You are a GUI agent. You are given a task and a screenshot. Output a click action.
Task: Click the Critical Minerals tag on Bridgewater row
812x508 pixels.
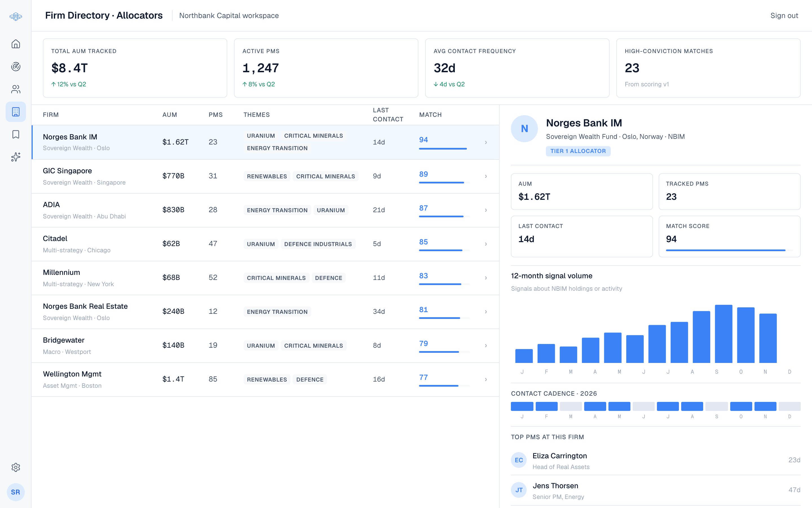coord(314,346)
